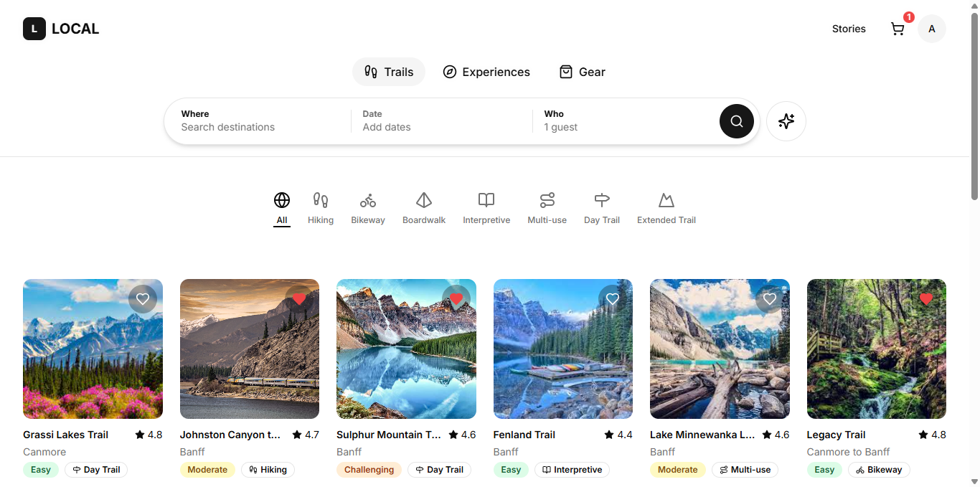
Task: Open the Stories link
Action: pos(849,29)
